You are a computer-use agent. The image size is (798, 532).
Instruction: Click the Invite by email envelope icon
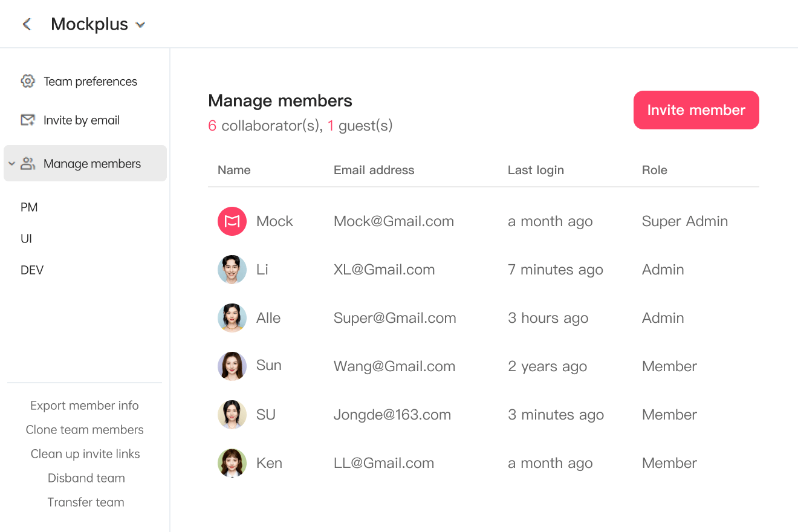click(x=28, y=120)
